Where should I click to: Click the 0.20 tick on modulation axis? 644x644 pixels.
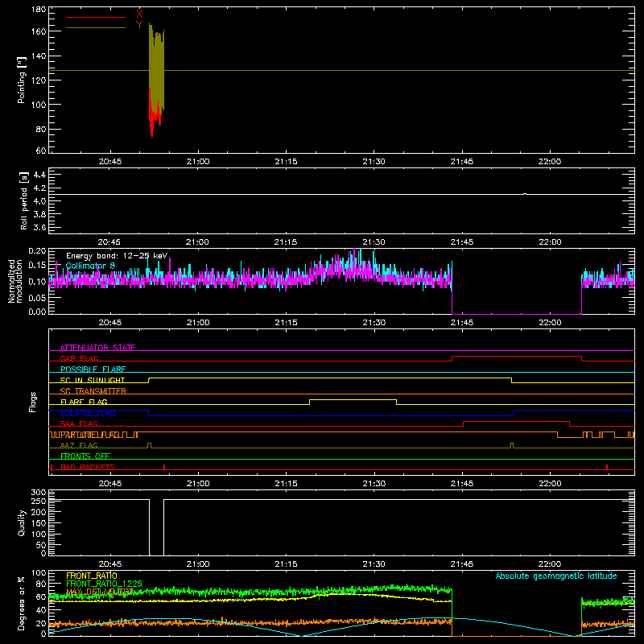point(37,251)
